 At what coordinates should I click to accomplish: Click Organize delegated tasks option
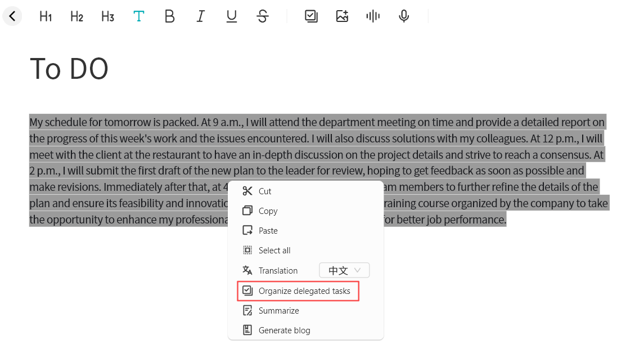pos(304,291)
